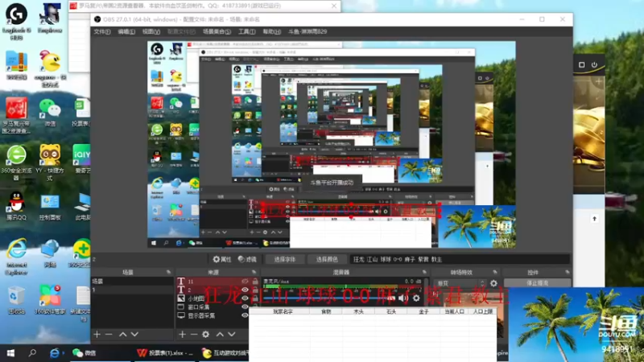Open the Internet Explorer desktop icon
Image resolution: width=644 pixels, height=362 pixels.
coord(16,257)
